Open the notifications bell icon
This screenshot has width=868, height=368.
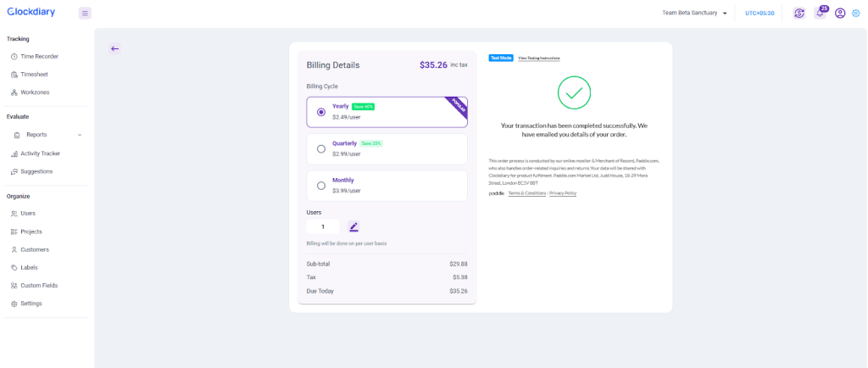click(x=820, y=14)
